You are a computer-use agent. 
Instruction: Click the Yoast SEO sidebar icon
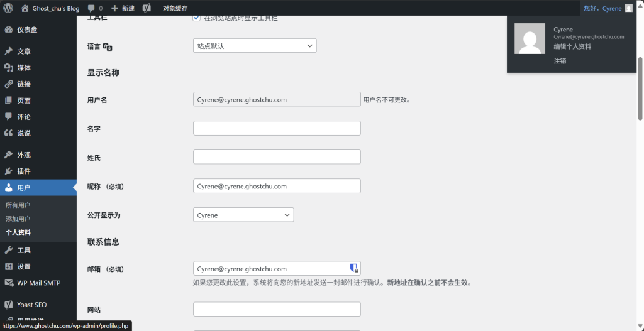tap(8, 305)
